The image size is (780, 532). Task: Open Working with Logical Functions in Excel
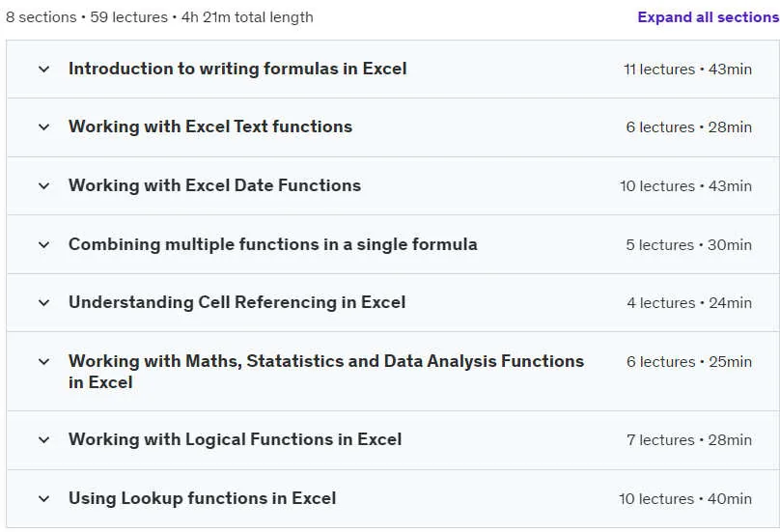click(235, 439)
